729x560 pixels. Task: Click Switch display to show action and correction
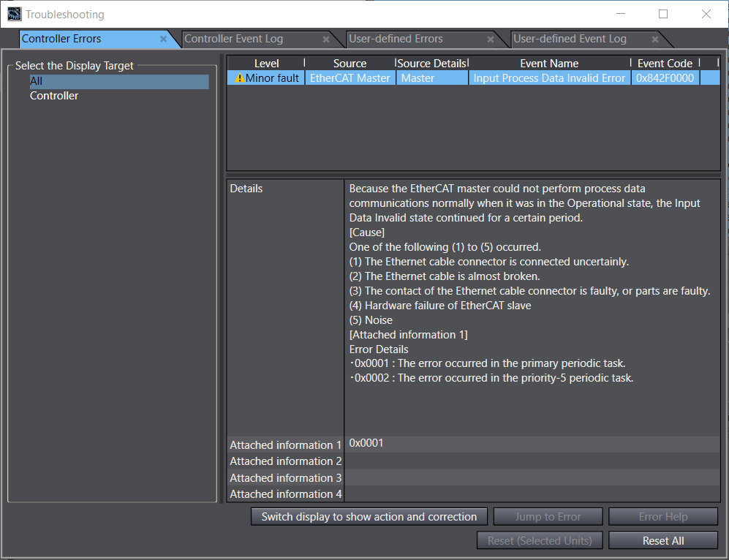[369, 517]
